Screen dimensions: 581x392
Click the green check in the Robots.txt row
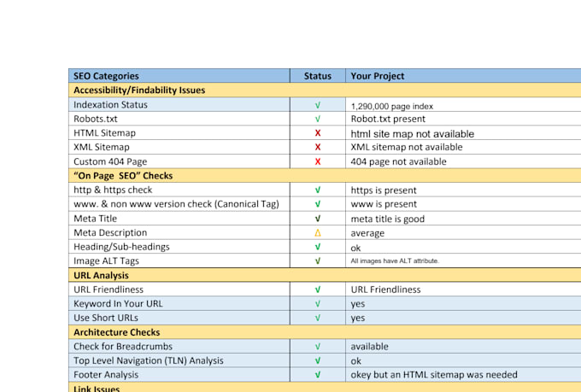pos(318,119)
